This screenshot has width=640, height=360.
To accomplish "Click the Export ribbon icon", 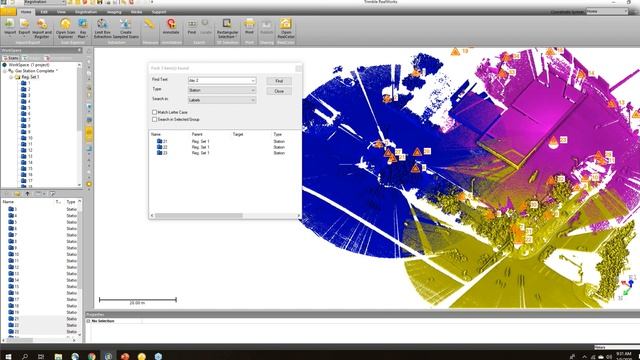I will click(24, 27).
